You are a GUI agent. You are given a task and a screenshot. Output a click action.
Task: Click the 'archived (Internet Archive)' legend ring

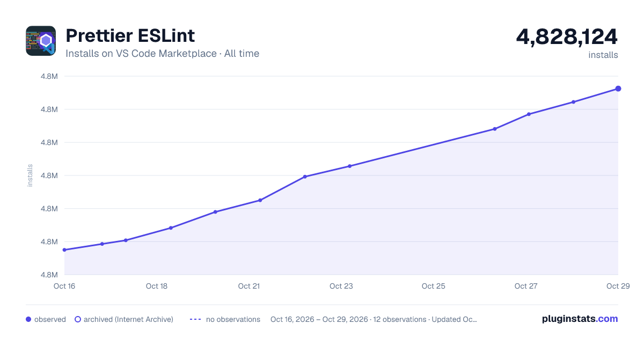(x=78, y=319)
